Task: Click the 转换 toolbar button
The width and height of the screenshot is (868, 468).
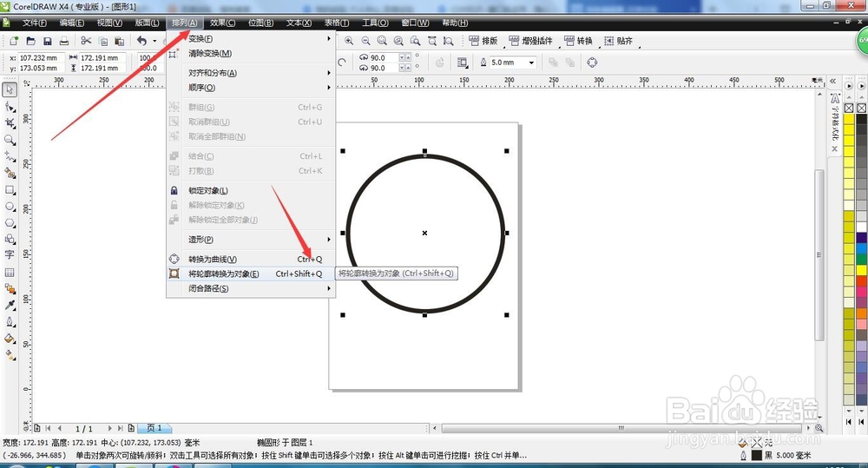Action: pyautogui.click(x=578, y=41)
